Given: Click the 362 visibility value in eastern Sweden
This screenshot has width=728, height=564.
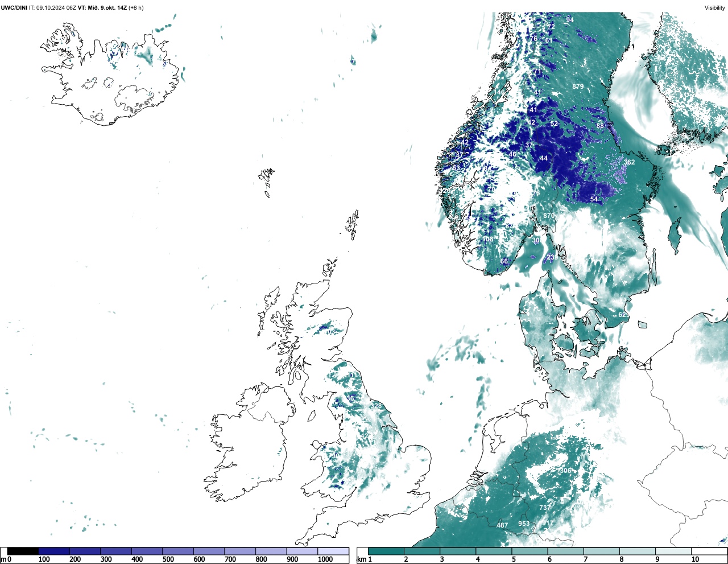Looking at the screenshot, I should 629,162.
